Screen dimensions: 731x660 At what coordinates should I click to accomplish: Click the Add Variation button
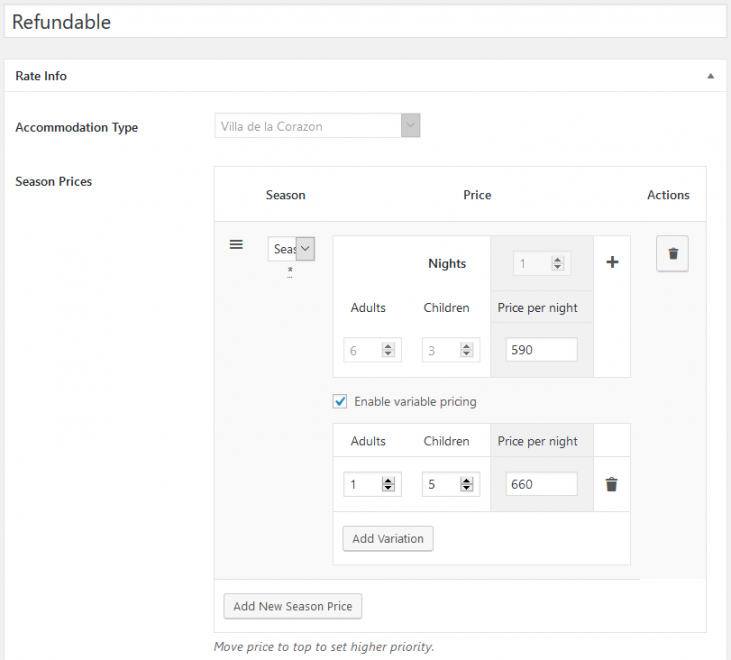(387, 538)
